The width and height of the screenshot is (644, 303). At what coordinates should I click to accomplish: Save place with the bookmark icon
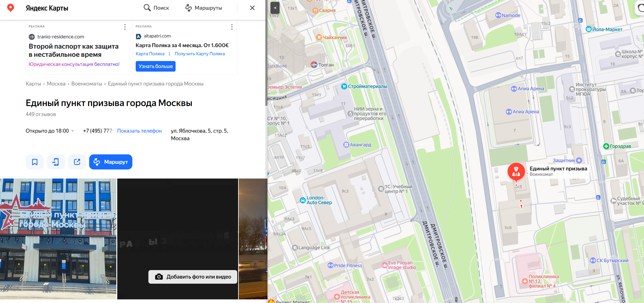click(x=35, y=162)
